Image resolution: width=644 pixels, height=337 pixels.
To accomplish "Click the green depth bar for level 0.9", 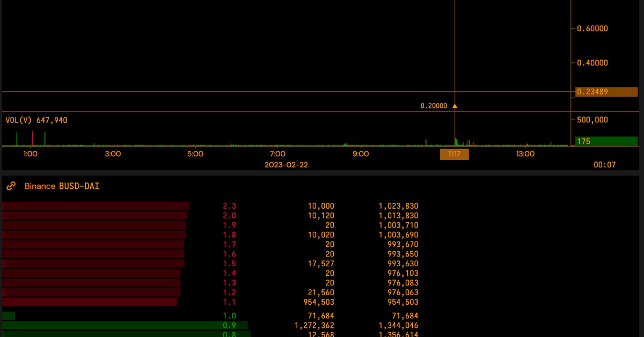I will [x=125, y=326].
